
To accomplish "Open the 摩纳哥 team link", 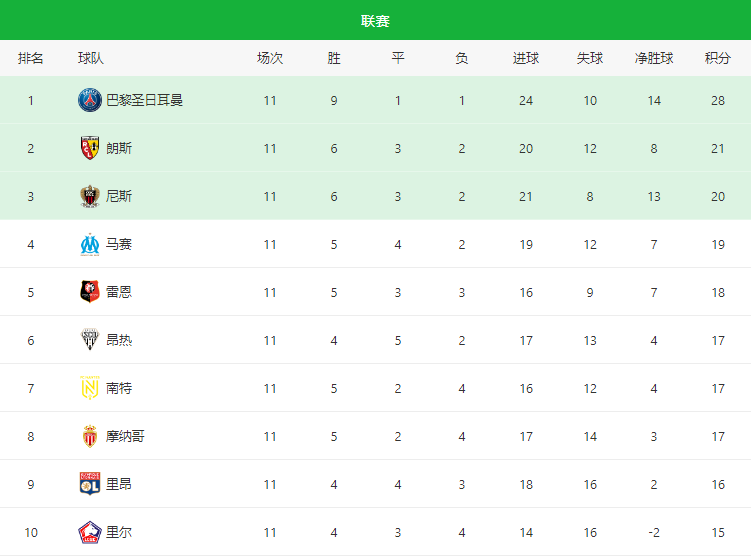I will click(125, 436).
